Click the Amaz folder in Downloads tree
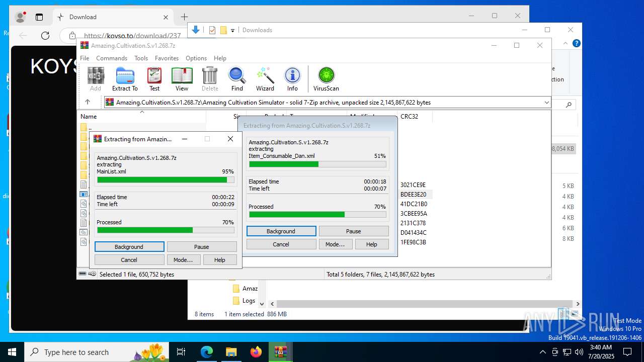Image resolution: width=644 pixels, height=362 pixels. click(245, 289)
